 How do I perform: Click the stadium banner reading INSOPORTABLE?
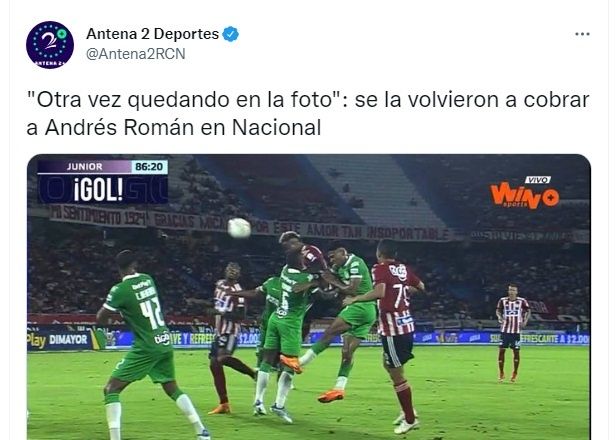click(x=407, y=234)
